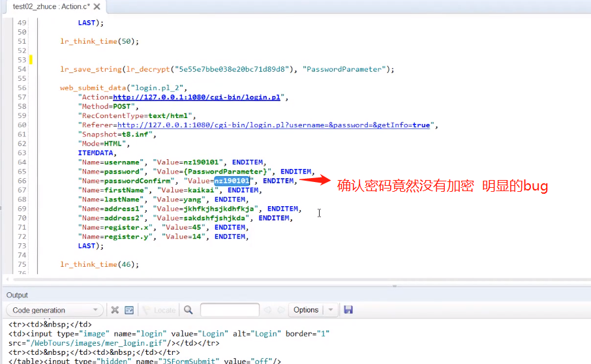
Task: Open the login.pl Action URL link
Action: coord(196,97)
